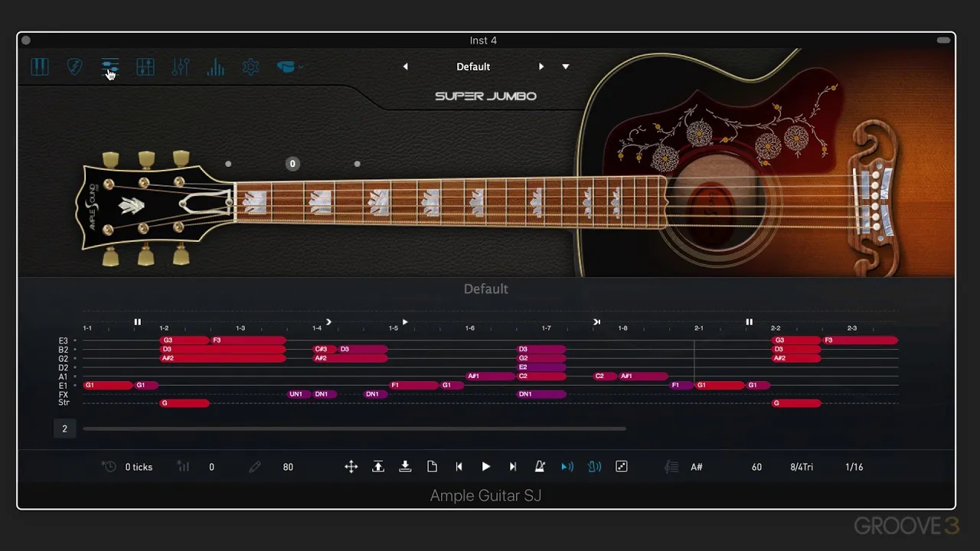980x551 pixels.
Task: Click the Inst 4 title bar label
Action: click(483, 41)
